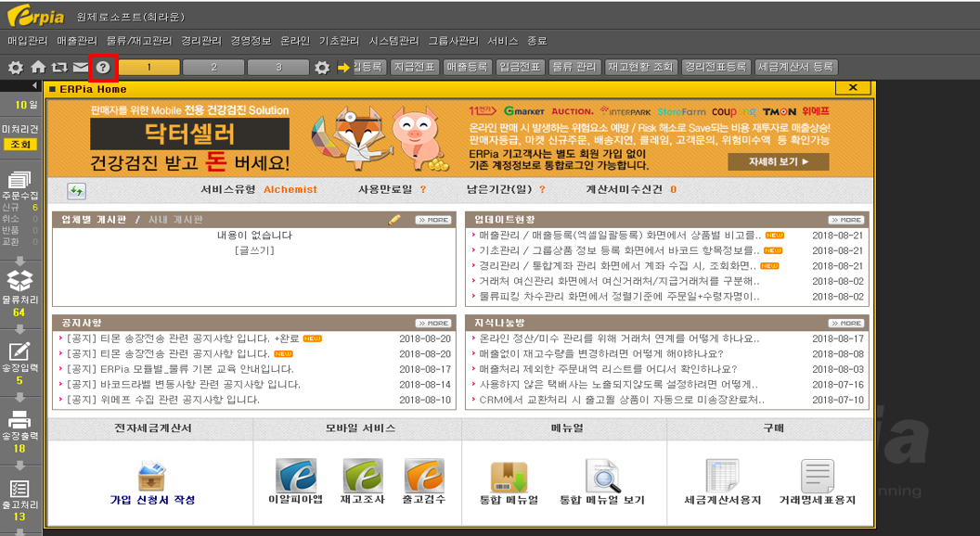The height and width of the screenshot is (536, 980).
Task: Open 매입관리 menu
Action: tap(28, 41)
